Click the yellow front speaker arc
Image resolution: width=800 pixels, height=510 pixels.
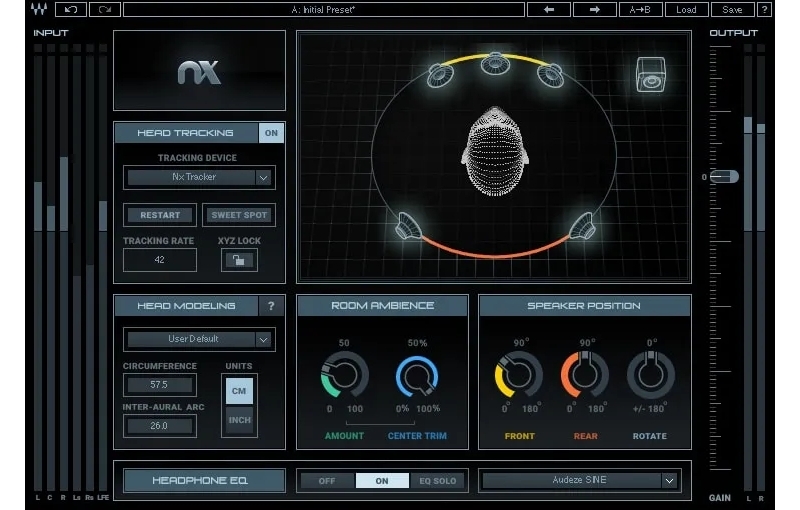[x=469, y=58]
